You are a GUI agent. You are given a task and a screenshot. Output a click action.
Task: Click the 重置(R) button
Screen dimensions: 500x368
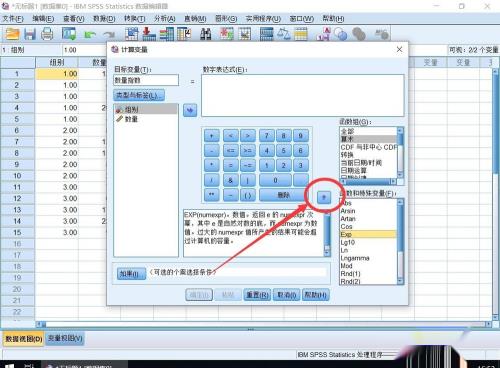click(257, 295)
